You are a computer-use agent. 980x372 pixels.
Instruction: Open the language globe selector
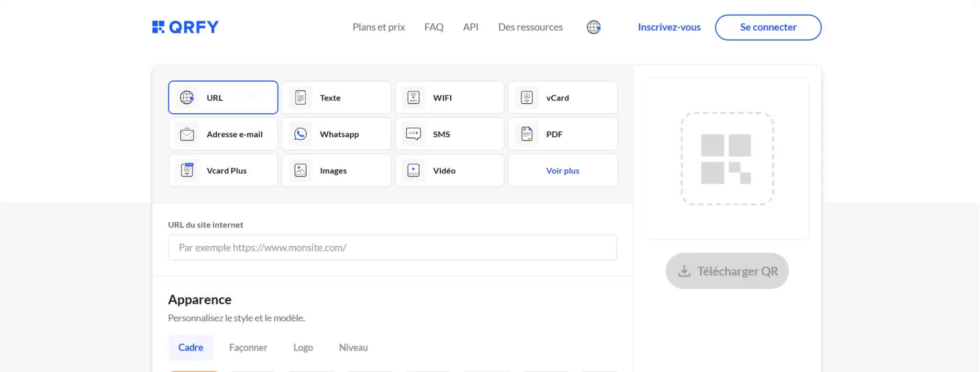[x=593, y=27]
